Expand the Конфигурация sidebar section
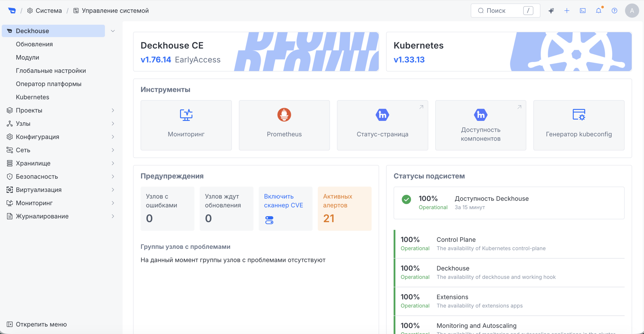Viewport: 644px width, 334px height. point(113,137)
